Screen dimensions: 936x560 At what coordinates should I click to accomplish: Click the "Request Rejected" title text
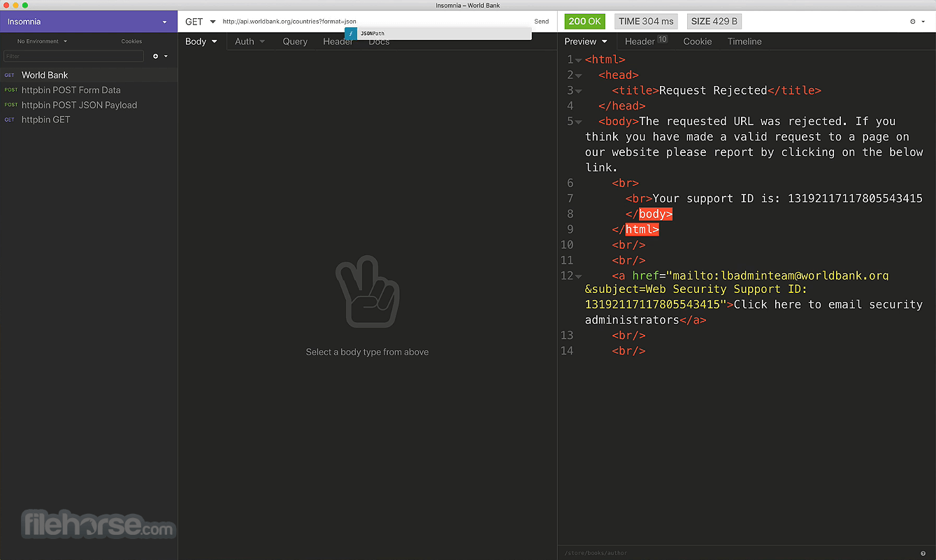[713, 90]
